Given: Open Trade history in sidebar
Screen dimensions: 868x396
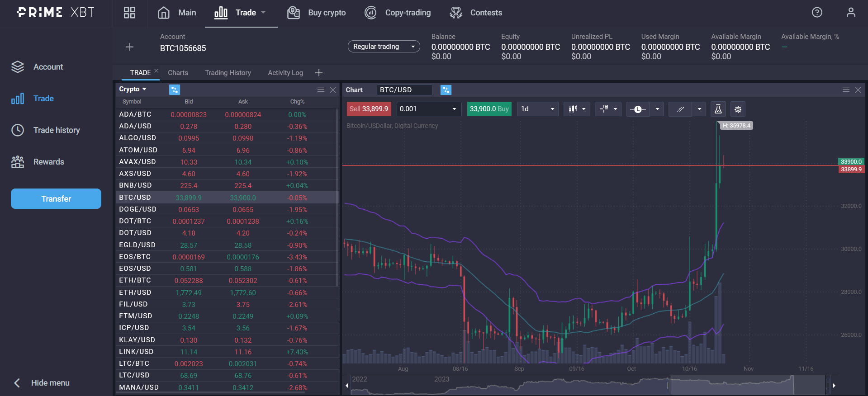Looking at the screenshot, I should 46,130.
